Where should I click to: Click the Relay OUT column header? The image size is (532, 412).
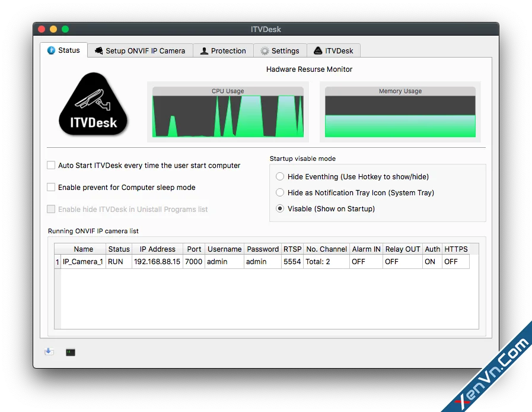[402, 249]
